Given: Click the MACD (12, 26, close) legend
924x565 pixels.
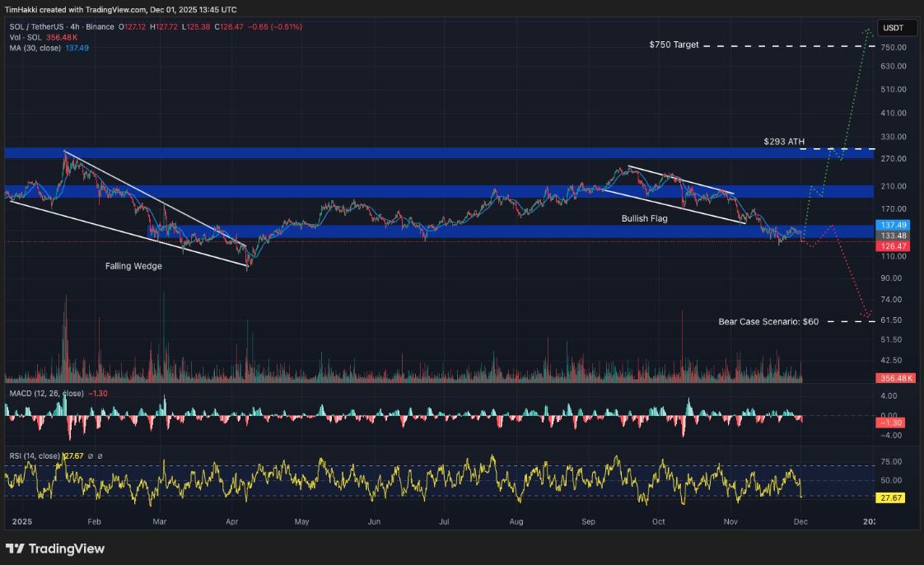Looking at the screenshot, I should 46,394.
